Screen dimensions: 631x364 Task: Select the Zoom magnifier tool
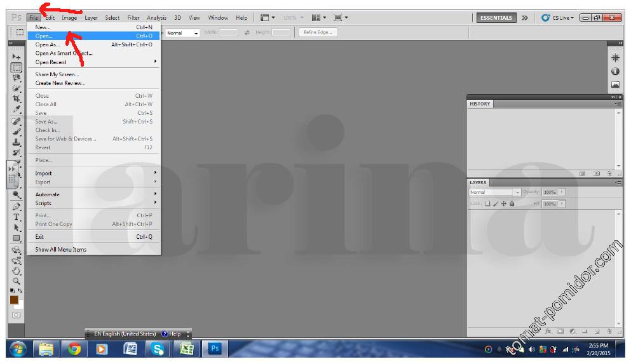[x=17, y=280]
